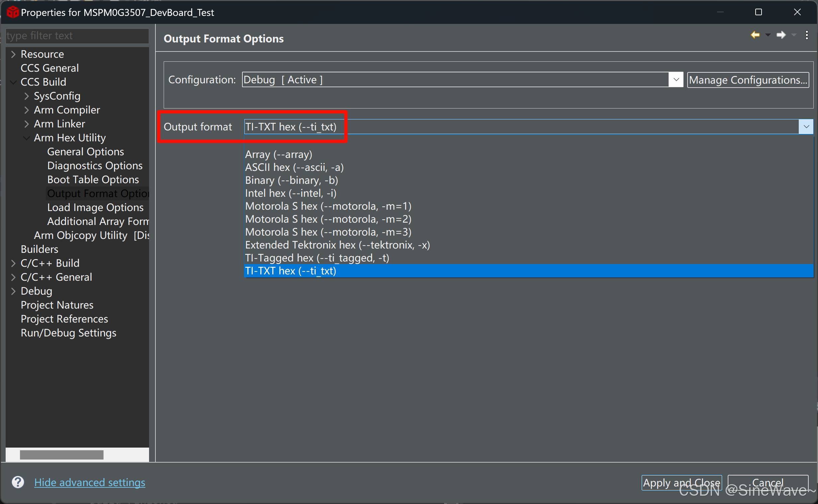Click the tree horizontal scrollbar thumb
The height and width of the screenshot is (504, 818).
62,455
